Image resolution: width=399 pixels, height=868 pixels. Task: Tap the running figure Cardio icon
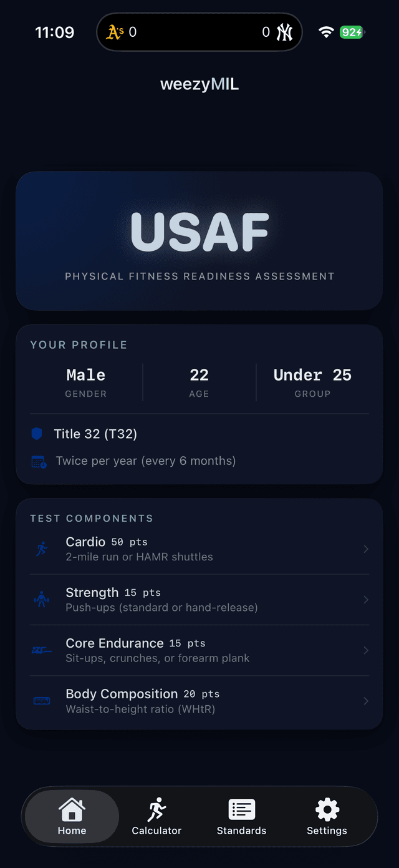point(42,549)
